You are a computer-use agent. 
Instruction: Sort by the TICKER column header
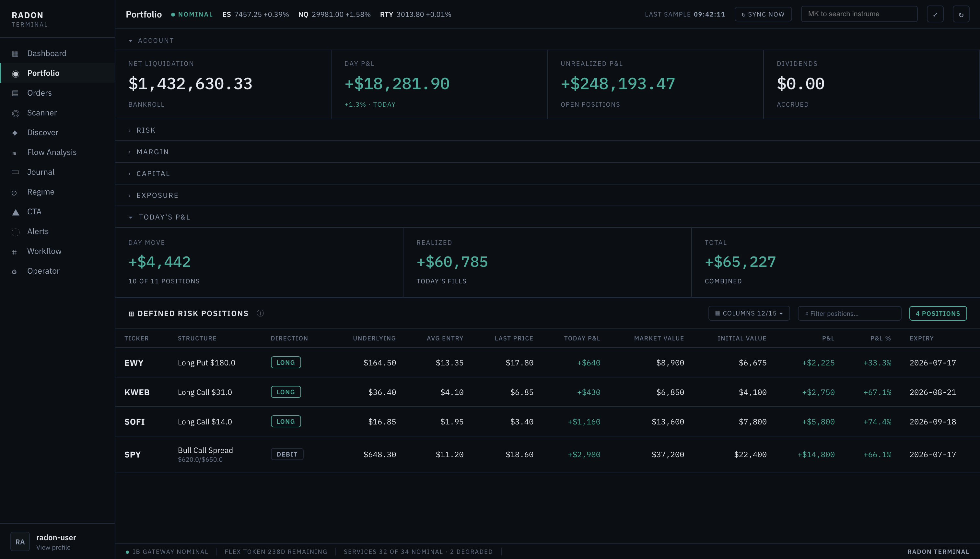[x=137, y=339]
